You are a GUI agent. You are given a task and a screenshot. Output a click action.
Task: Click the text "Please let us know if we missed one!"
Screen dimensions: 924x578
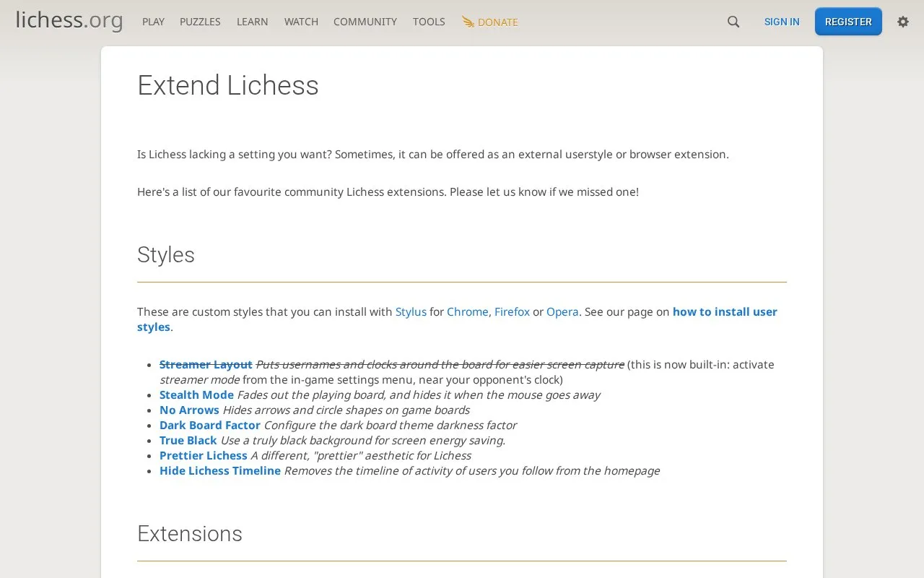point(544,192)
